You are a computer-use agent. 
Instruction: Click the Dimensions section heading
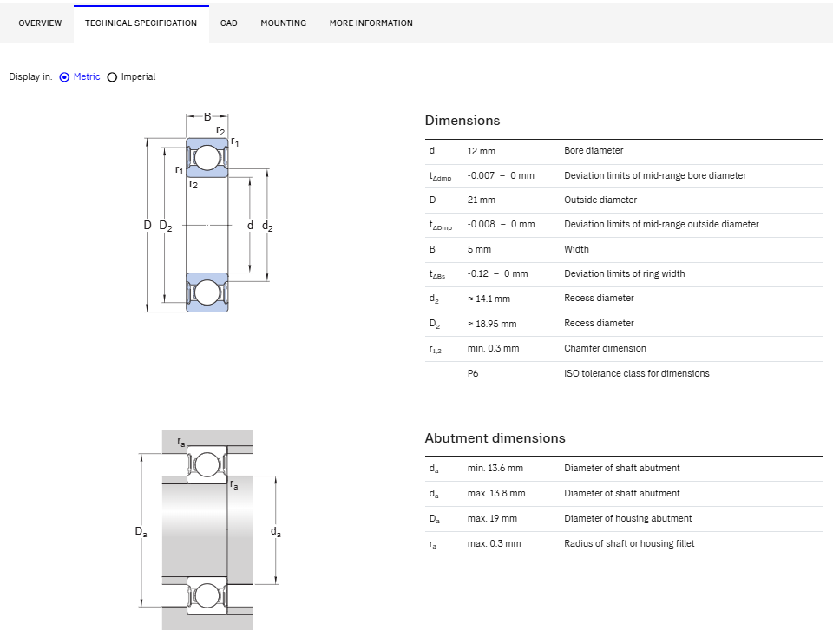(462, 121)
